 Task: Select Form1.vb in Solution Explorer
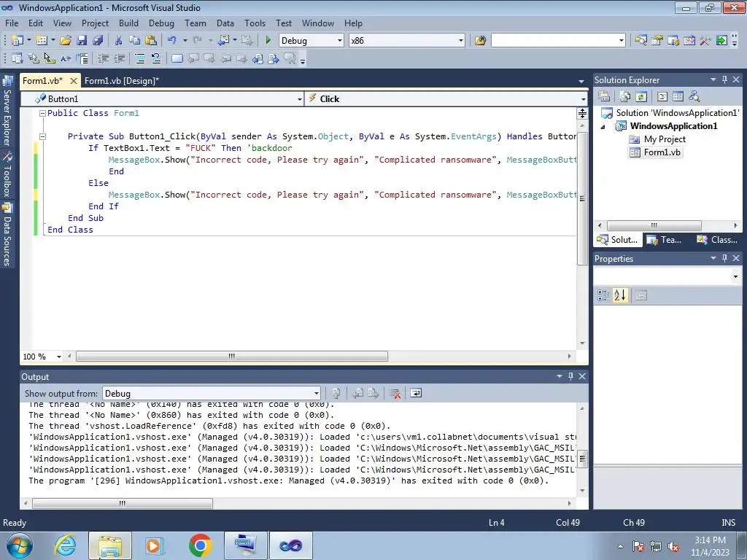point(656,152)
